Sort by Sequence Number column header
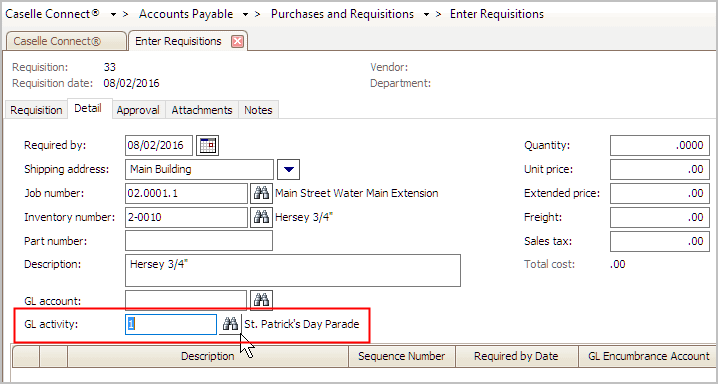 pyautogui.click(x=402, y=356)
